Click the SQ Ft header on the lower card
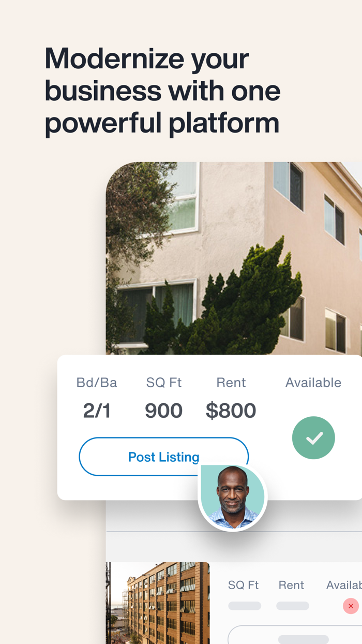 [243, 584]
